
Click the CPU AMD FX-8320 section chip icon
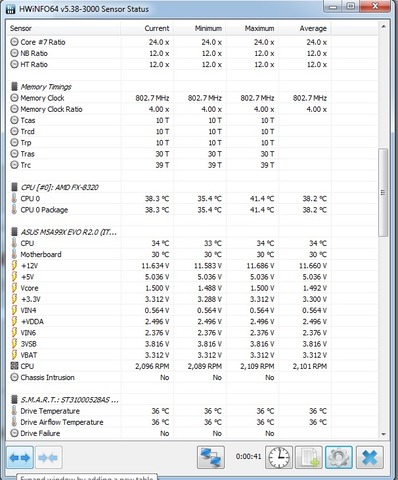point(14,187)
